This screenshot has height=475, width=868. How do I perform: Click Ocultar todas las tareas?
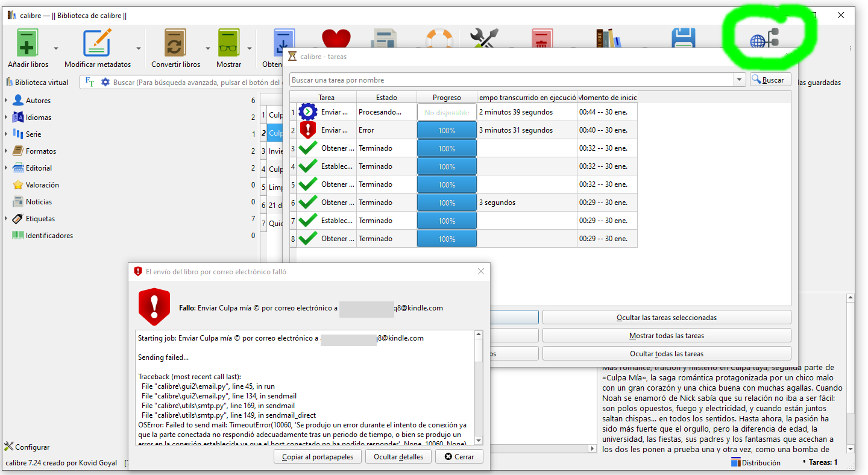(667, 353)
